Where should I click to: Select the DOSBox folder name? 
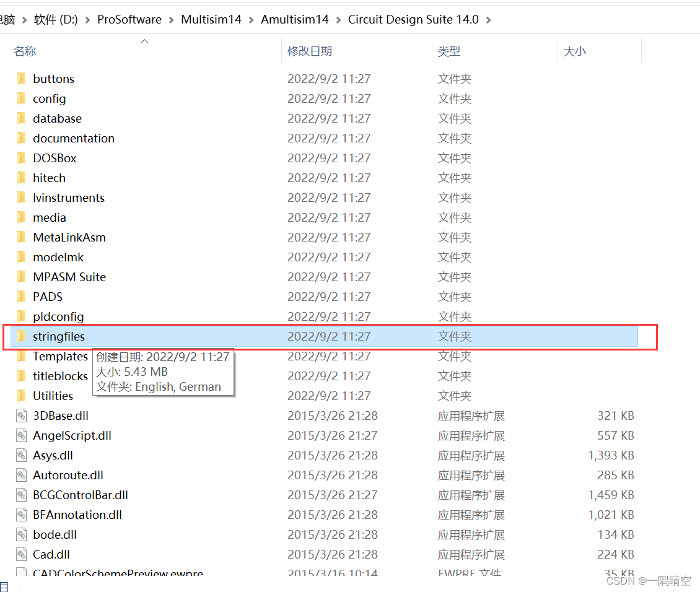pyautogui.click(x=55, y=158)
